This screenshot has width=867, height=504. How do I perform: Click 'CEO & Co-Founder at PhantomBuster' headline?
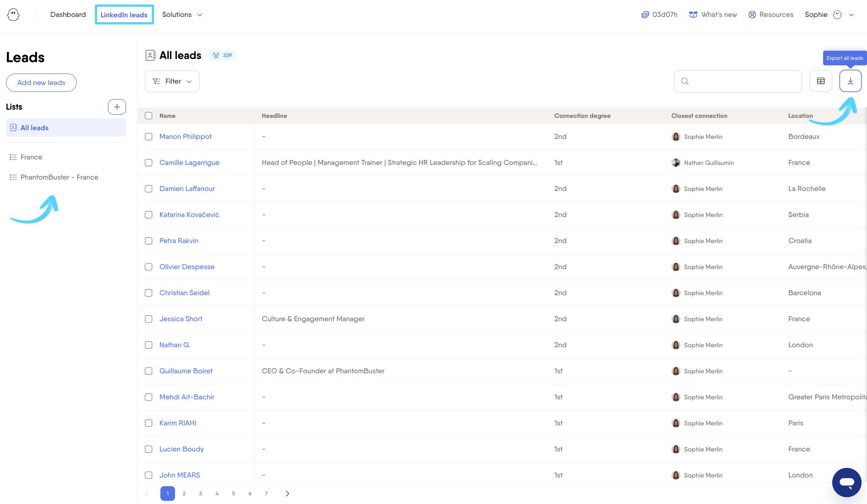tap(323, 371)
